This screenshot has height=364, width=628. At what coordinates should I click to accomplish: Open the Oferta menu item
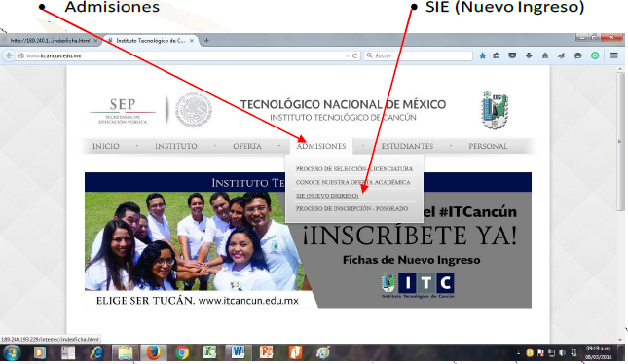(x=247, y=146)
